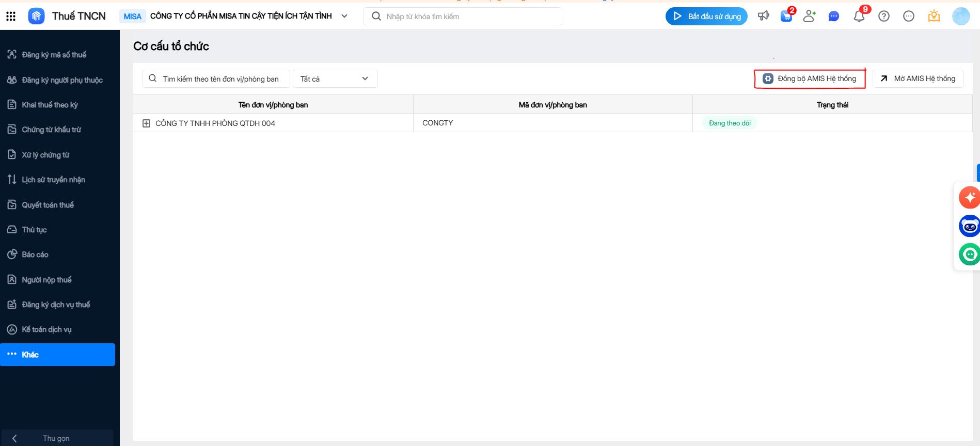Open the notifications bell
The width and height of the screenshot is (980, 446).
point(859,17)
